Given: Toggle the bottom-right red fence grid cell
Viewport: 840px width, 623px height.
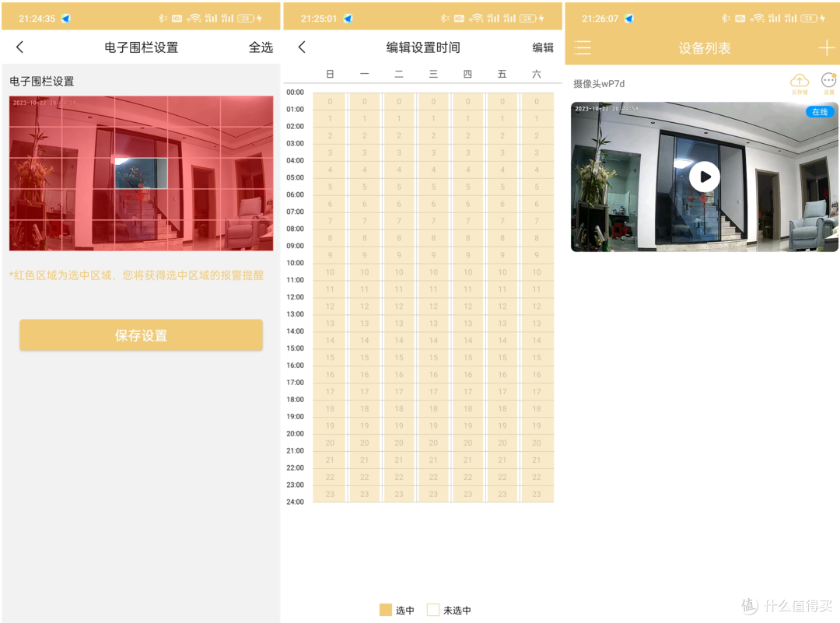Looking at the screenshot, I should (247, 235).
